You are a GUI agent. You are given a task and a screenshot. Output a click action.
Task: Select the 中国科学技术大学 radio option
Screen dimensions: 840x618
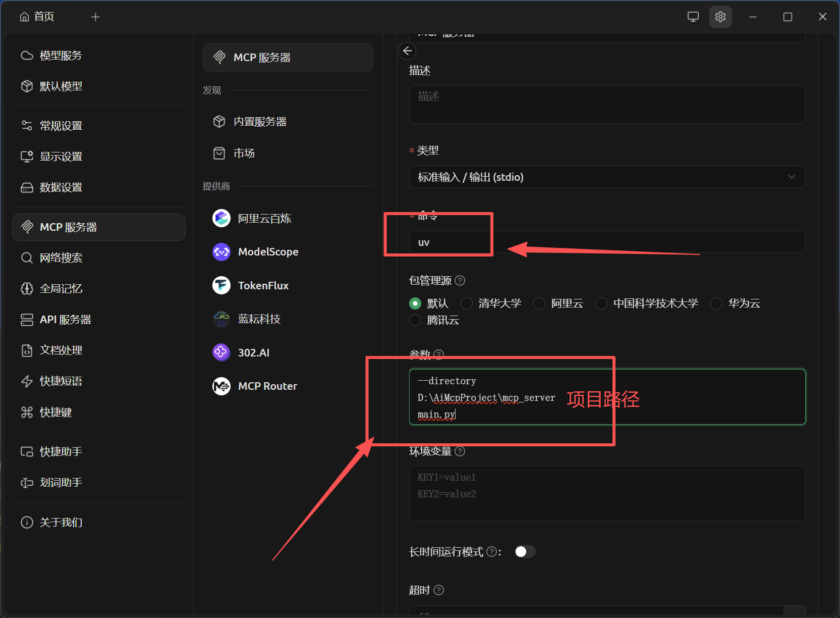pos(601,303)
